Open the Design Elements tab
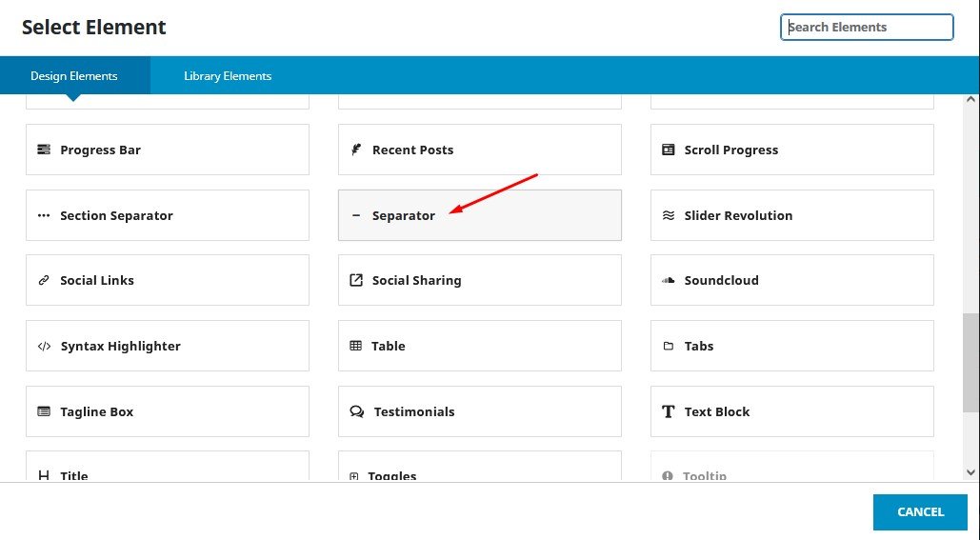980x540 pixels. pyautogui.click(x=74, y=76)
